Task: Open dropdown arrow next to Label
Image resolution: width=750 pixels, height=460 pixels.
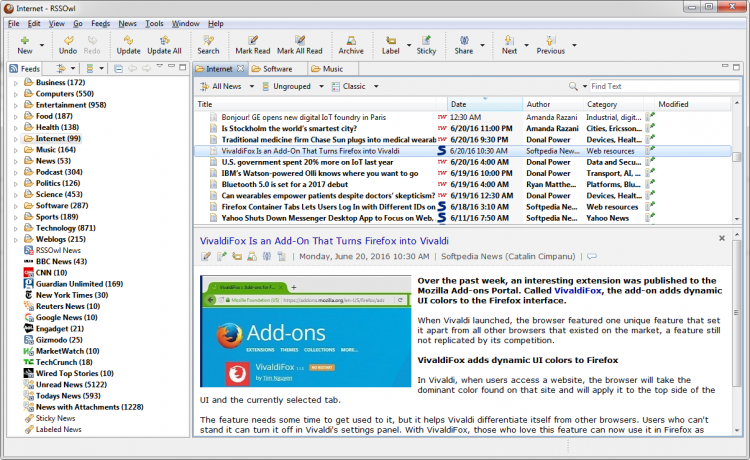Action: 409,45
